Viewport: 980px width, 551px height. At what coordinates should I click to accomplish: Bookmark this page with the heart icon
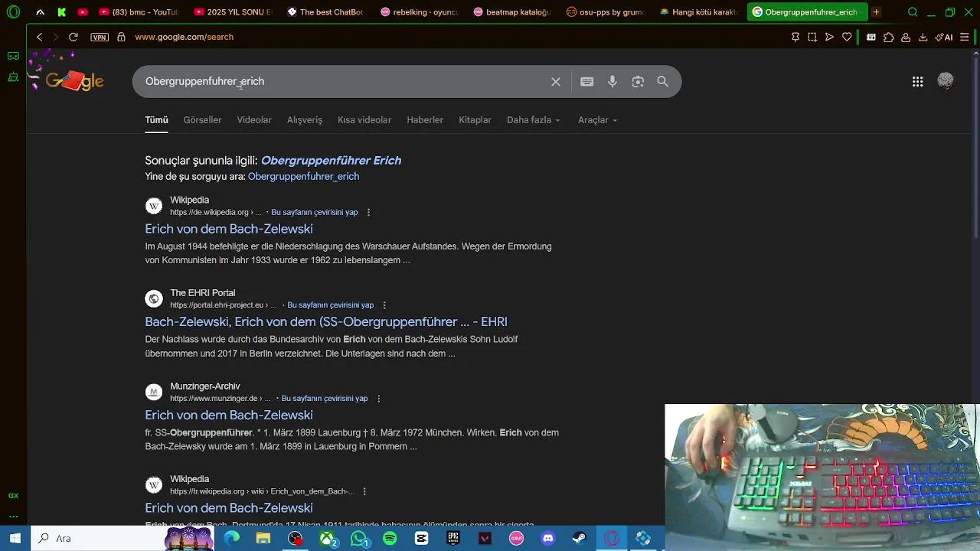coord(847,37)
